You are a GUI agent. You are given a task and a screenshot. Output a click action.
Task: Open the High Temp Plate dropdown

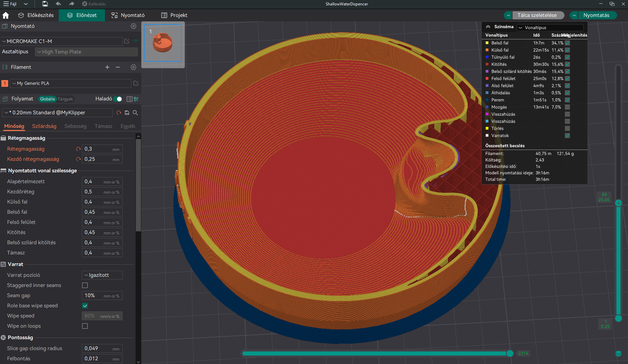pos(86,52)
